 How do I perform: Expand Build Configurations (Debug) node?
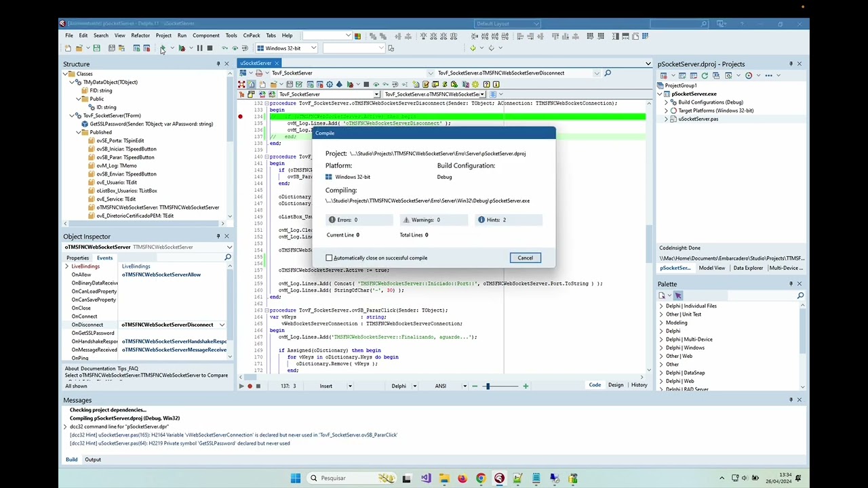pyautogui.click(x=666, y=102)
